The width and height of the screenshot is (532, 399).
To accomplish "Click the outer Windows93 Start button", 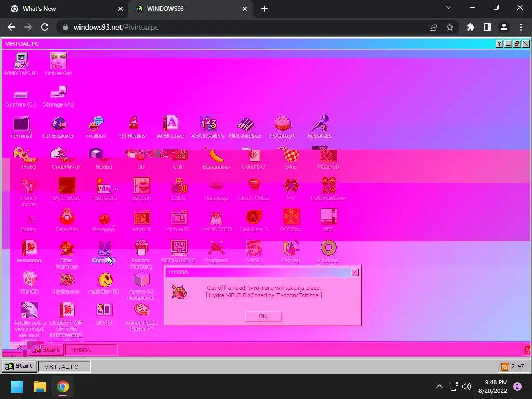I will pos(19,366).
